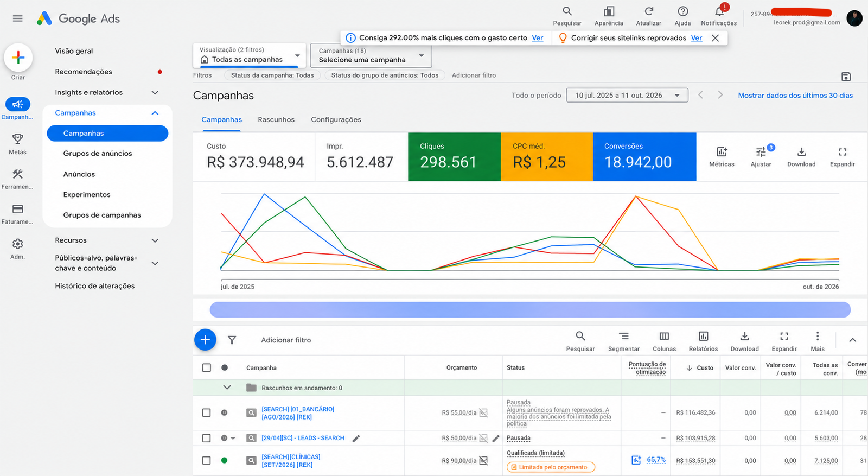This screenshot has height=476, width=868.
Task: Click Mostrar dados dos últimos 30 dias
Action: [x=795, y=95]
